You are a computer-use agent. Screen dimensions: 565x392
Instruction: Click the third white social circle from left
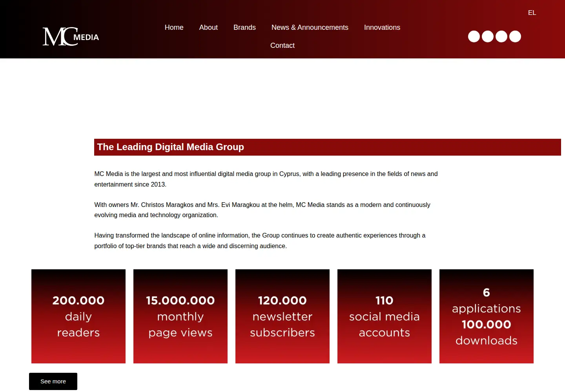(x=501, y=36)
